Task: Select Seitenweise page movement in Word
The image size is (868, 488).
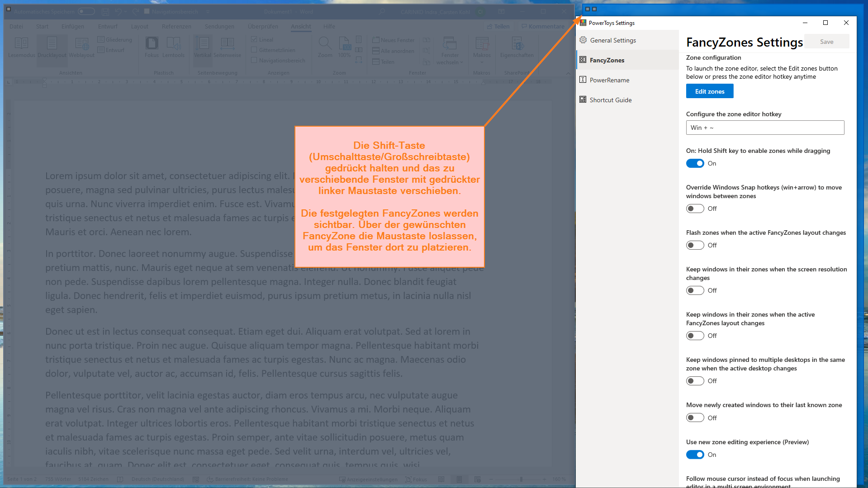Action: coord(227,47)
